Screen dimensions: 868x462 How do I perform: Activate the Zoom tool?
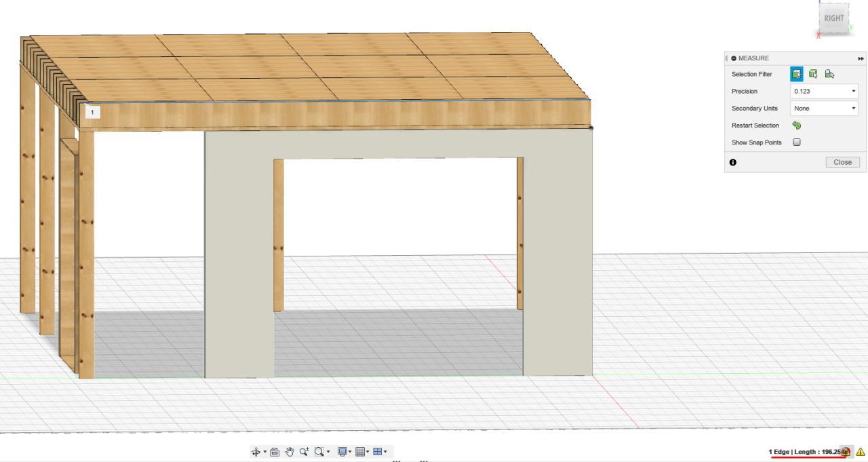tap(305, 451)
